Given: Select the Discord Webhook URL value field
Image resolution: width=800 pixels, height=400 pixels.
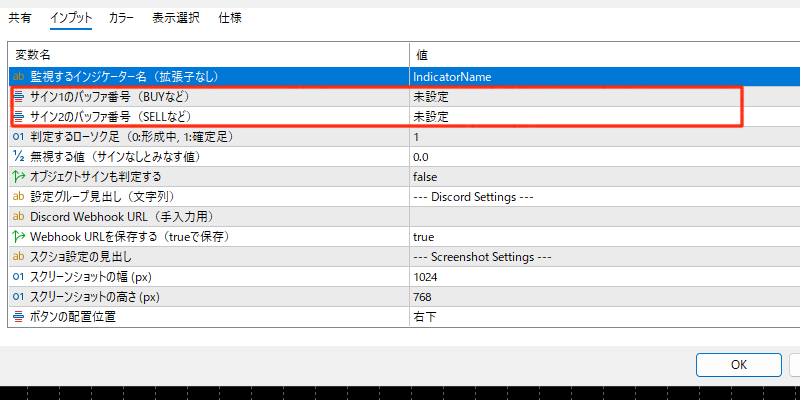Looking at the screenshot, I should pyautogui.click(x=600, y=217).
